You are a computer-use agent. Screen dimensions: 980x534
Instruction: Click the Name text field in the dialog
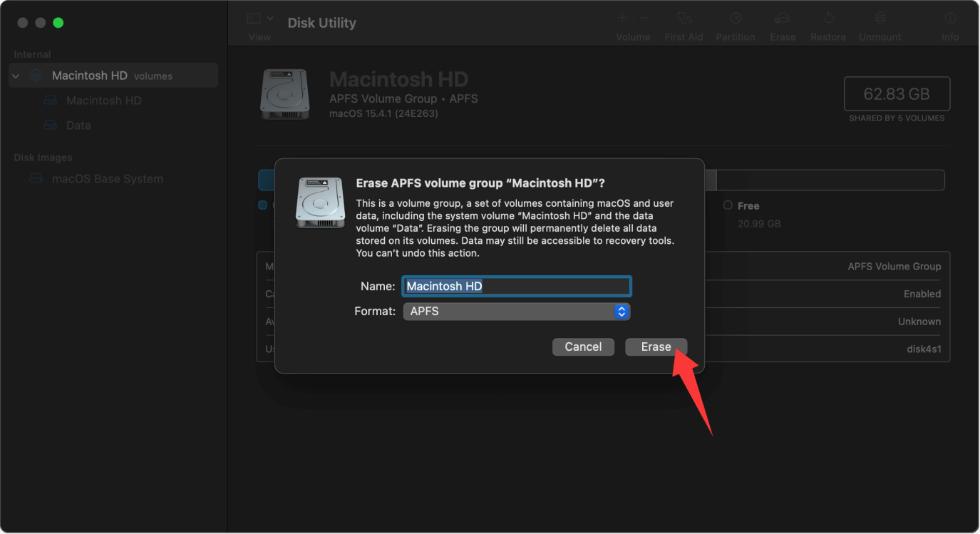click(x=515, y=286)
